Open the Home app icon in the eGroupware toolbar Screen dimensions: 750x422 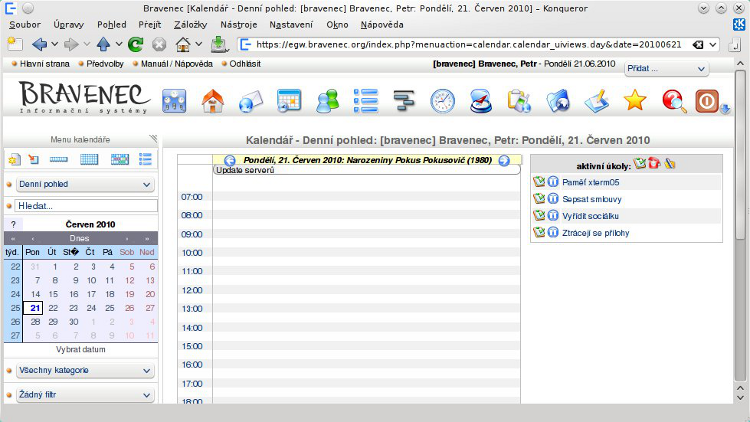[213, 101]
